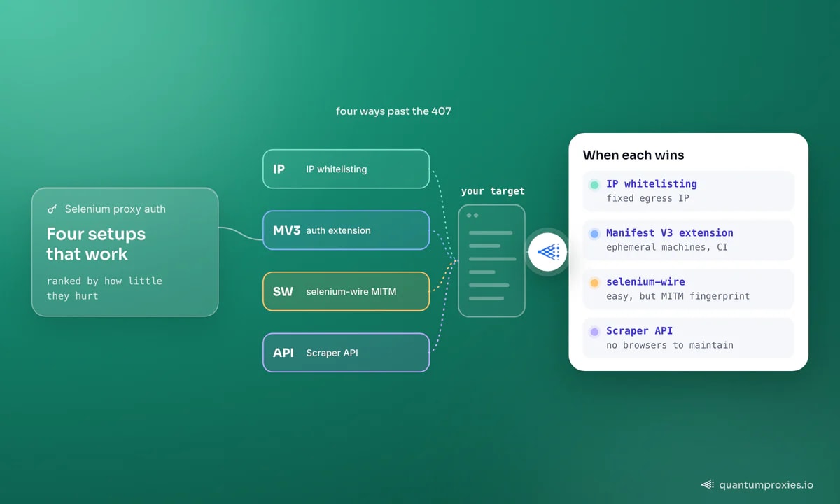
Task: Select the blue dot next to Manifest V3 extension
Action: [594, 234]
